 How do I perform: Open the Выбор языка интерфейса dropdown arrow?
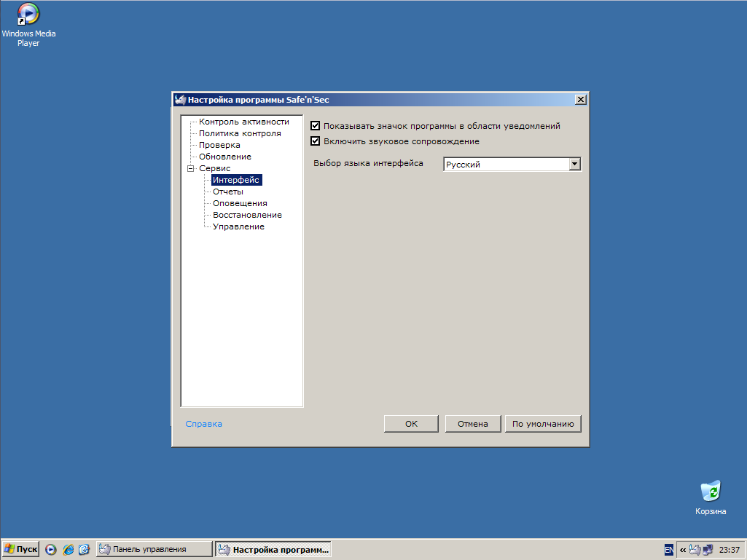point(574,165)
